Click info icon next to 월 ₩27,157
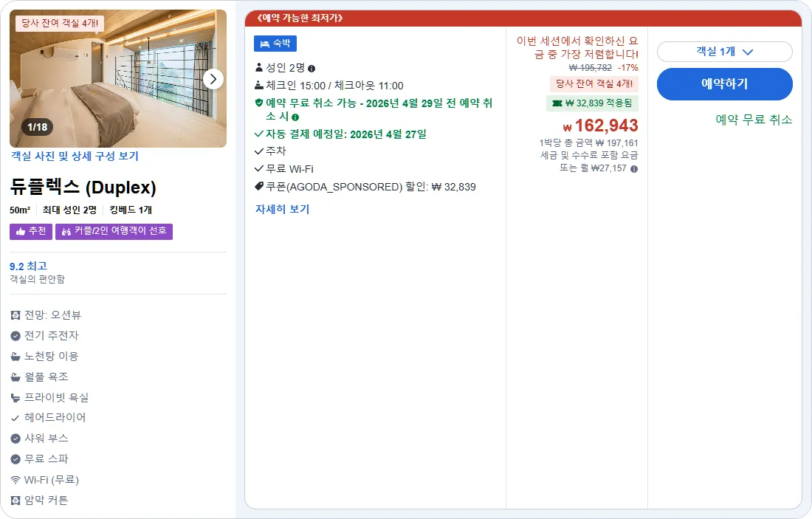812x519 pixels. point(634,169)
